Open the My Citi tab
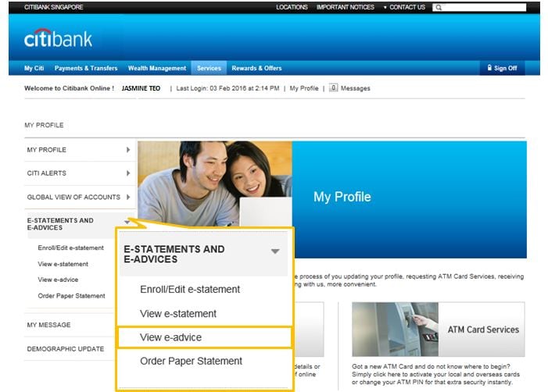 [34, 68]
